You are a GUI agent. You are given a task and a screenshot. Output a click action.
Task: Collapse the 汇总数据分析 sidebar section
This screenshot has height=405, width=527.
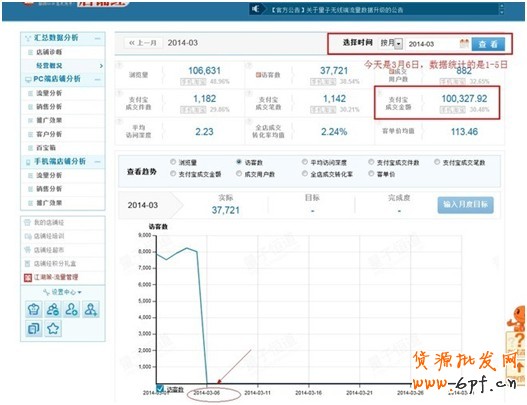[97, 38]
